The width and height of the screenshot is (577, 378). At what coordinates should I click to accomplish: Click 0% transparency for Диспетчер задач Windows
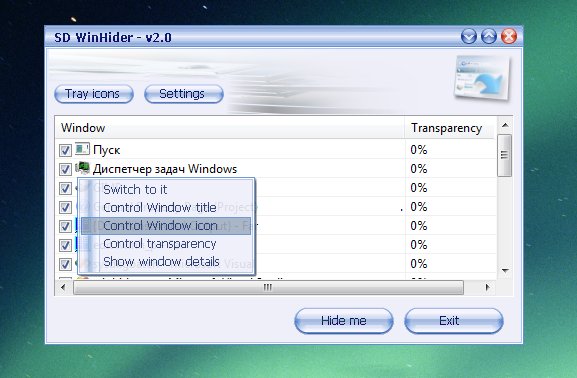(419, 169)
